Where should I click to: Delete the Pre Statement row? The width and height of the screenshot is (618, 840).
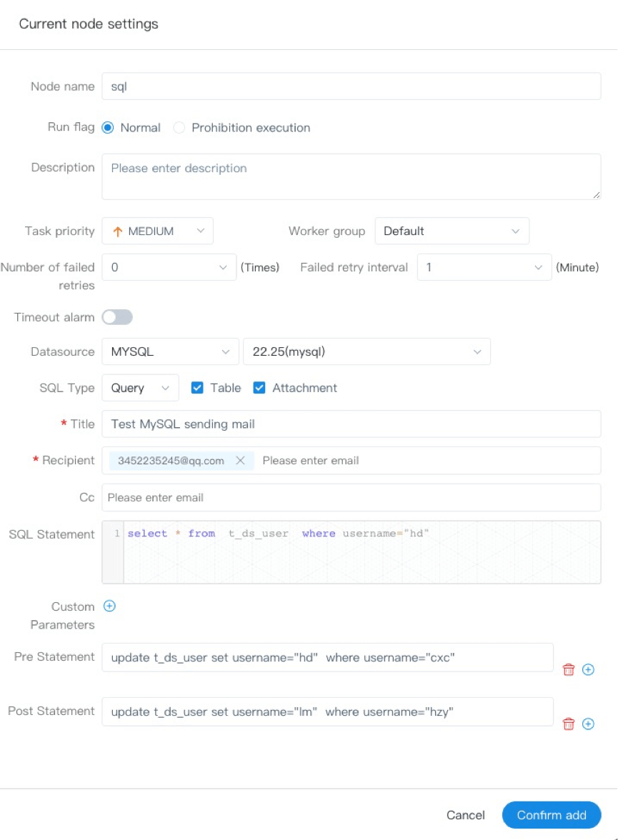tap(569, 670)
